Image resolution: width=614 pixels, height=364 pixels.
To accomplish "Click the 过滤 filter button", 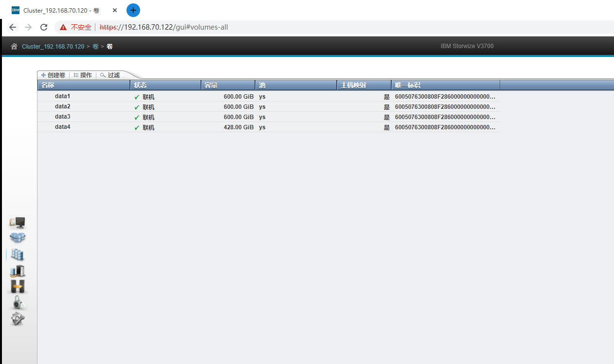I will 110,75.
